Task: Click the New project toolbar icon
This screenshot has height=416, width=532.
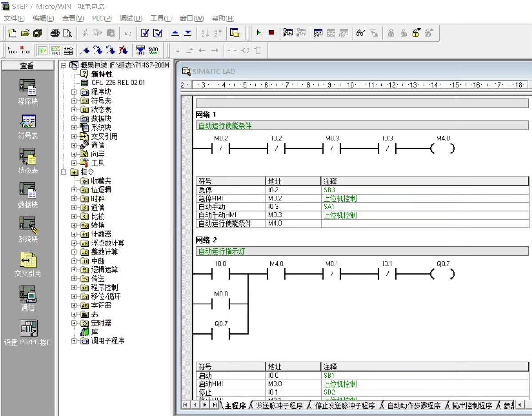Action: [x=12, y=33]
